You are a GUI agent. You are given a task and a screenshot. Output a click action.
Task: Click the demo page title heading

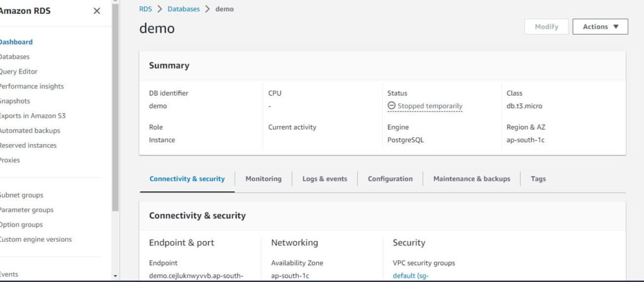click(157, 28)
